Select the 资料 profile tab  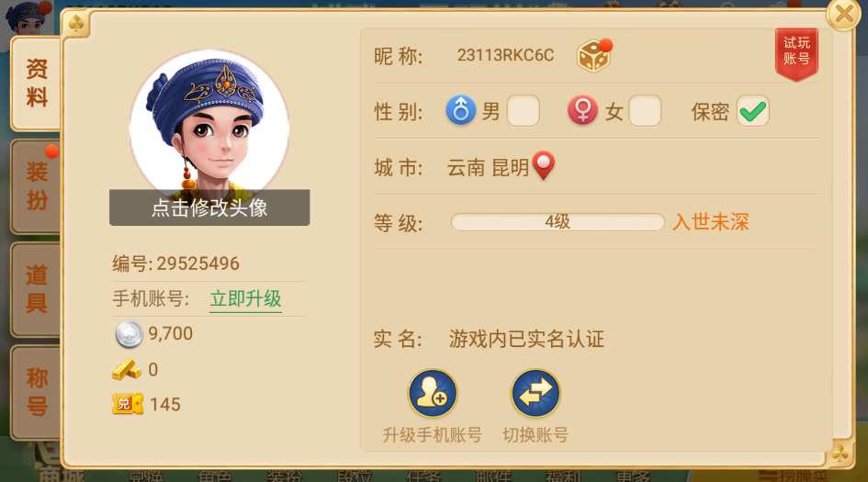(x=37, y=84)
